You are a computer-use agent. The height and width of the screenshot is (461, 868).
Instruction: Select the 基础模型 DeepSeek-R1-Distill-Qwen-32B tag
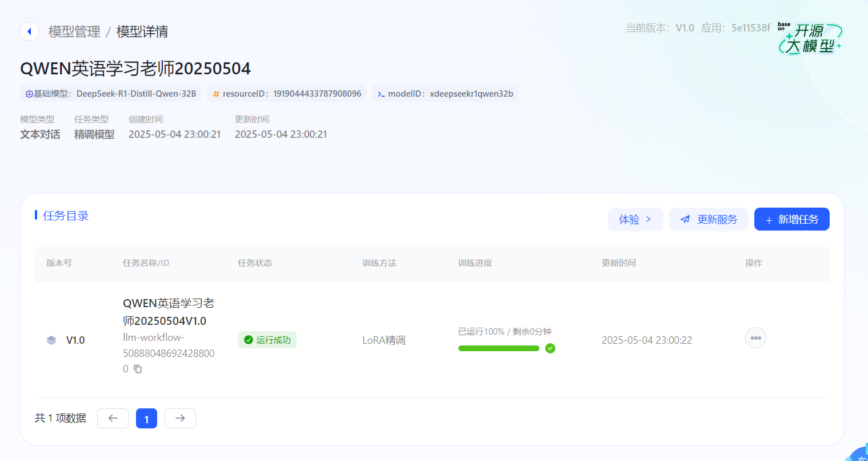(110, 94)
